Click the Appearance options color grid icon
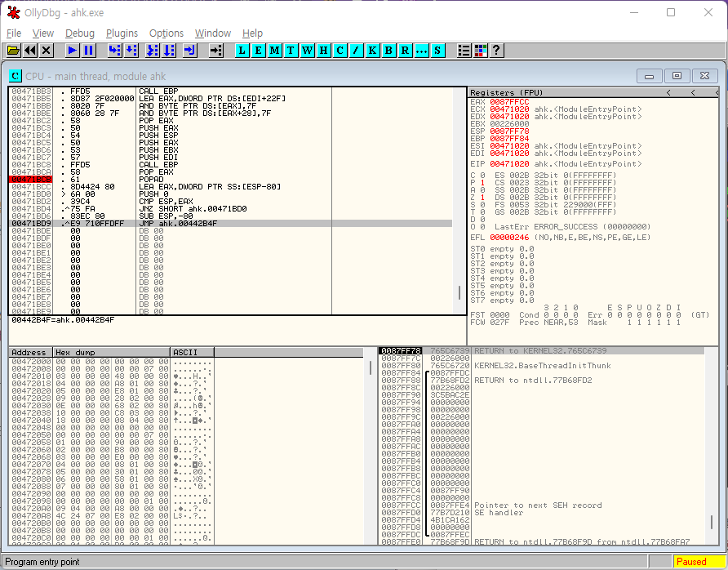Viewport: 728px width, 570px height. [480, 50]
